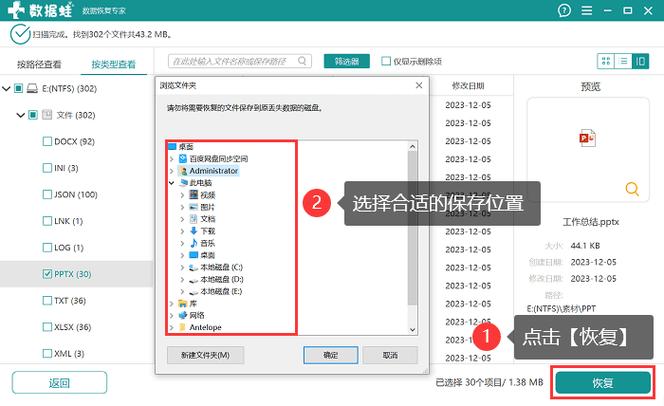Check the LOG (1) checkbox
Image resolution: width=664 pixels, height=406 pixels.
point(47,247)
